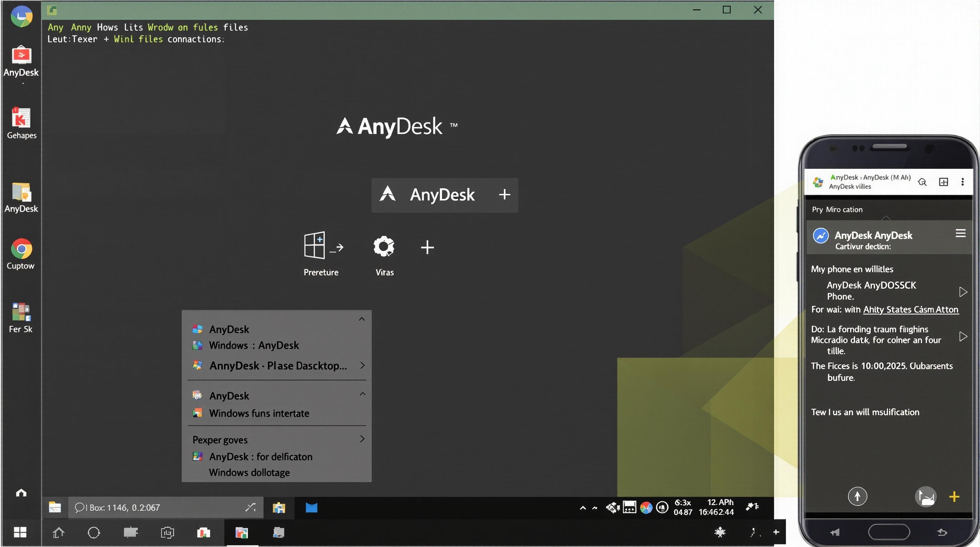
Task: Click the plus icon at taskbar far right
Action: 776,532
